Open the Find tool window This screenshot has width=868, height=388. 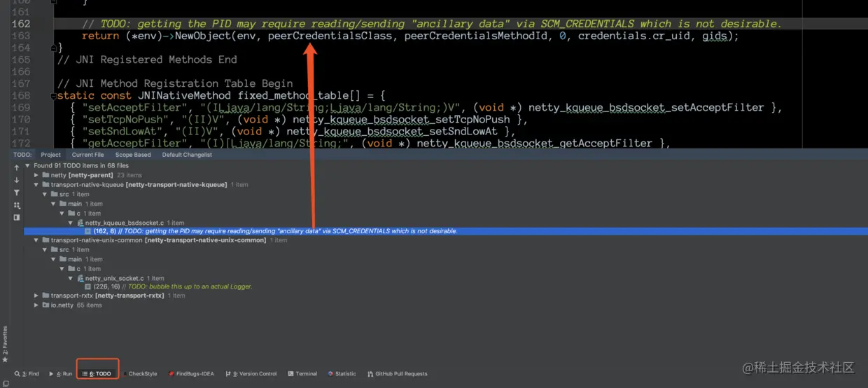(x=27, y=374)
